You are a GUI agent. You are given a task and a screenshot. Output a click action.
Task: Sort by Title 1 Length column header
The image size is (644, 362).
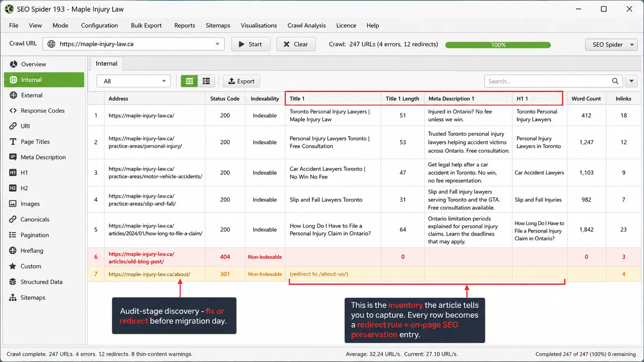pos(402,98)
